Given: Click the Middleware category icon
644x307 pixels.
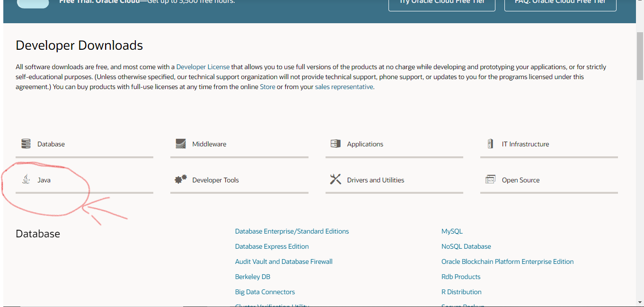Looking at the screenshot, I should click(181, 144).
